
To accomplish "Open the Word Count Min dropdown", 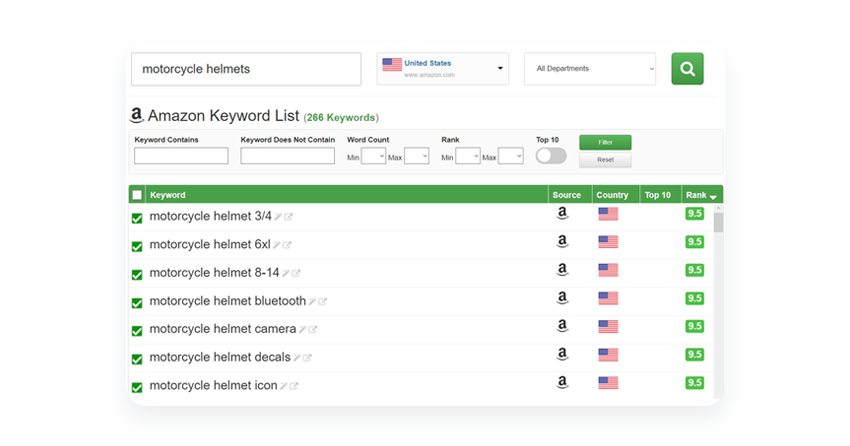I will tap(374, 156).
